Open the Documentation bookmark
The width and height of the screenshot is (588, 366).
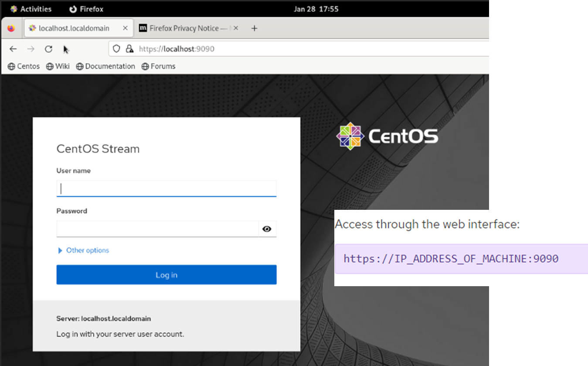105,66
